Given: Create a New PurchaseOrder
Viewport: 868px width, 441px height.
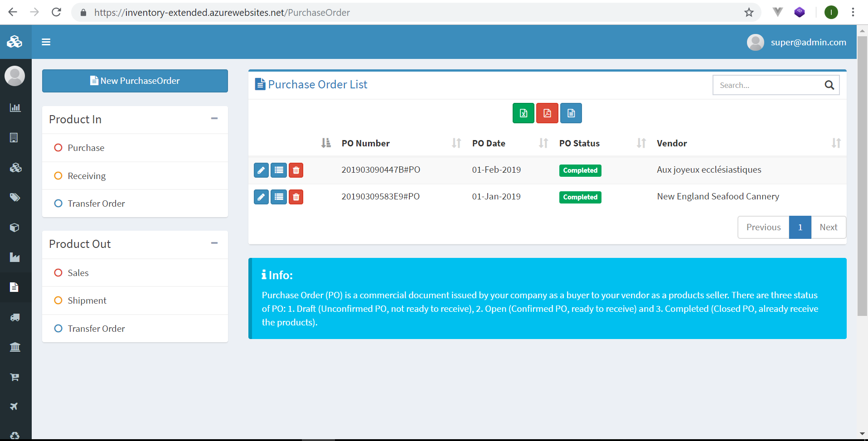Looking at the screenshot, I should [x=135, y=81].
